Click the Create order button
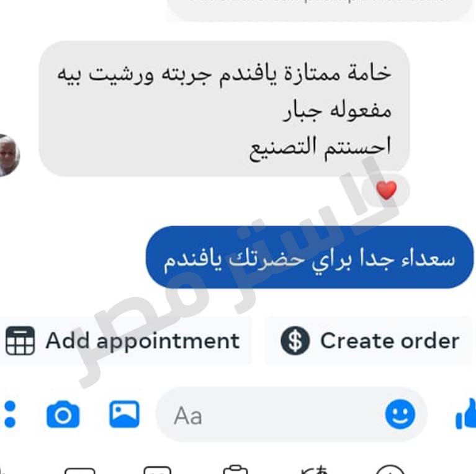Screen dimensions: 476x474 [x=369, y=341]
